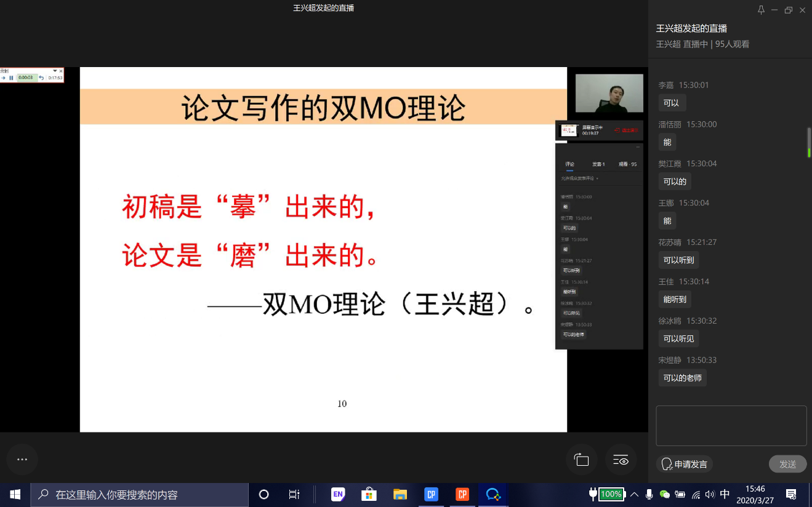Screen dimensions: 812x507
Task: Click the three-dots more options button
Action: [x=22, y=460]
